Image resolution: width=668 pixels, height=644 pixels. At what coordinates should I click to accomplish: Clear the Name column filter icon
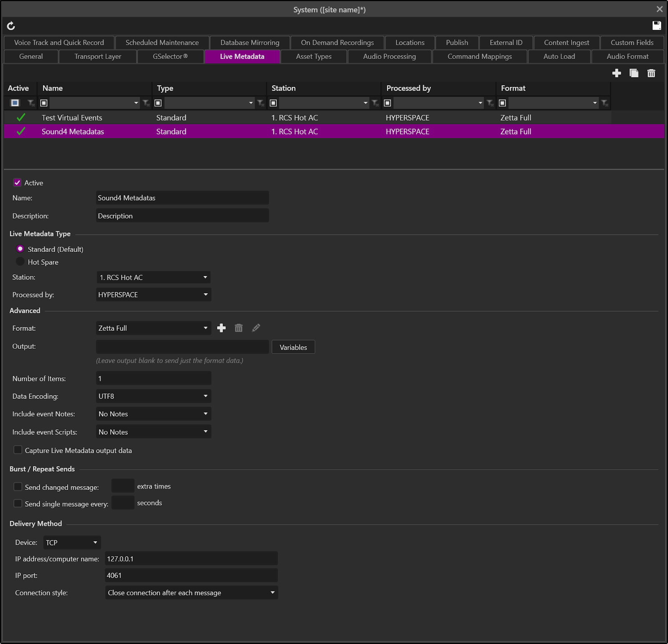click(146, 103)
